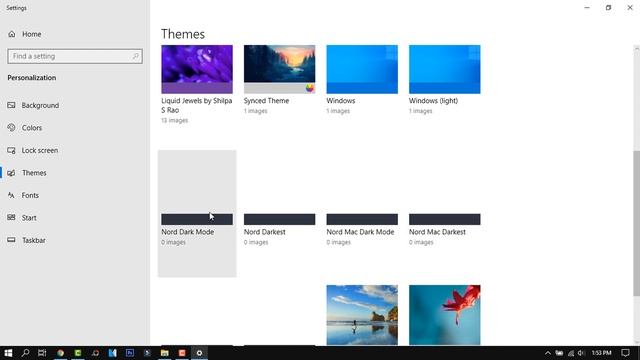Click the Settings gear on taskbar

click(199, 353)
